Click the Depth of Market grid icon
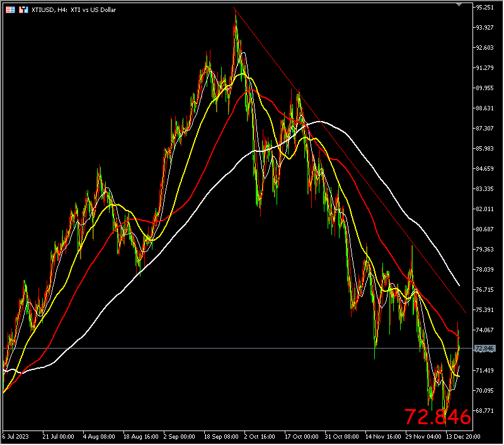 click(x=10, y=10)
